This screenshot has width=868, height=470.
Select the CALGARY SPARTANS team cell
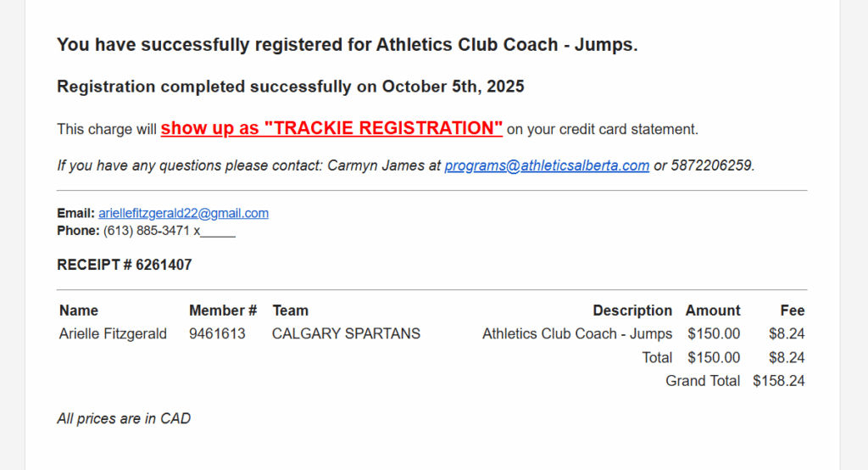[x=346, y=333]
